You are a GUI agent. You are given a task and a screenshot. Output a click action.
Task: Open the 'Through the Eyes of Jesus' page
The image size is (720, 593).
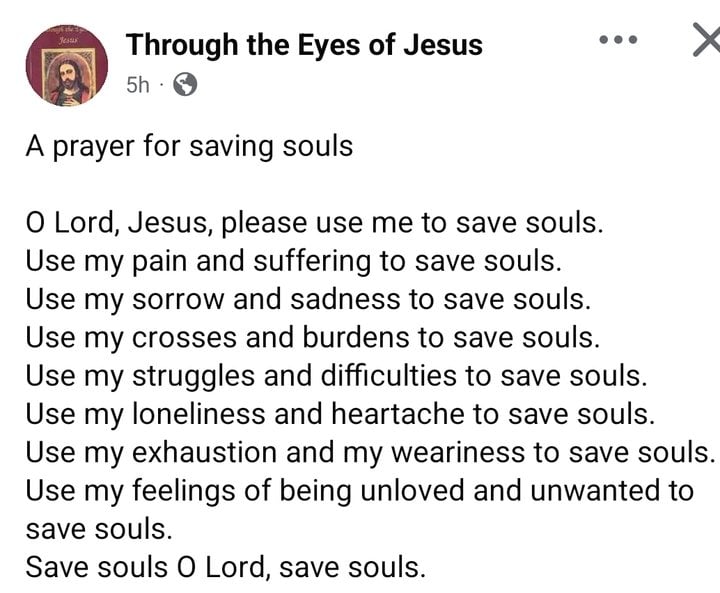click(304, 45)
